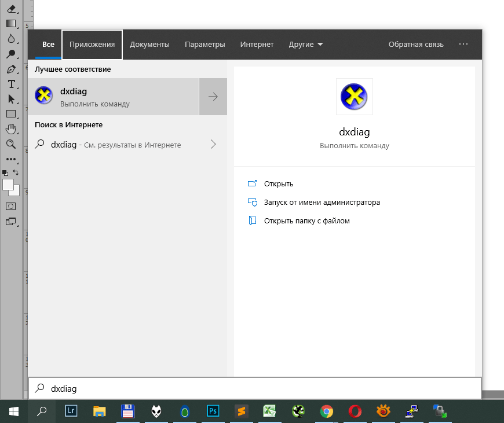Image resolution: width=504 pixels, height=423 pixels.
Task: Open PuTTY from the taskbar
Action: point(412,411)
